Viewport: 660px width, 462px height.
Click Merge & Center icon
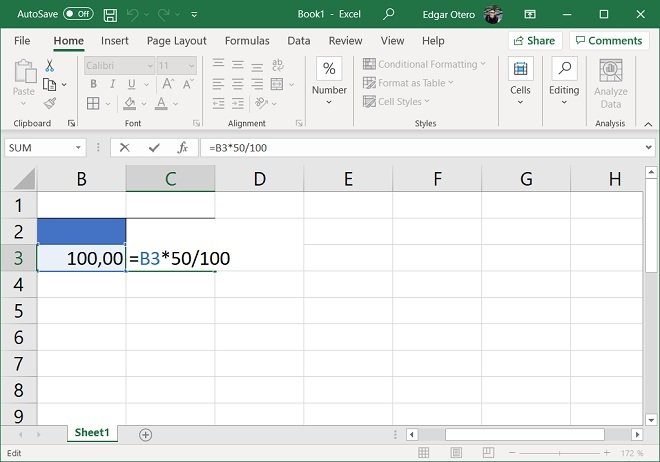(x=277, y=84)
